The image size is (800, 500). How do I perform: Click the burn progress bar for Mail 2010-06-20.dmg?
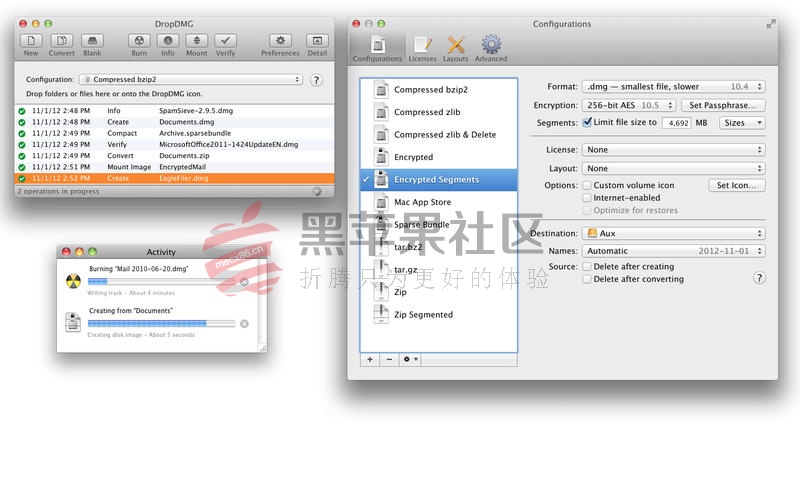[161, 282]
